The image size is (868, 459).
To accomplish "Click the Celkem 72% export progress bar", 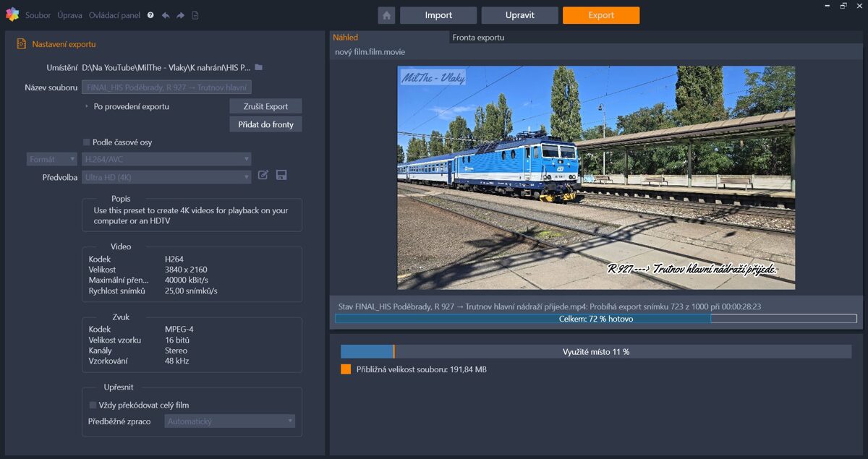I will [x=593, y=318].
